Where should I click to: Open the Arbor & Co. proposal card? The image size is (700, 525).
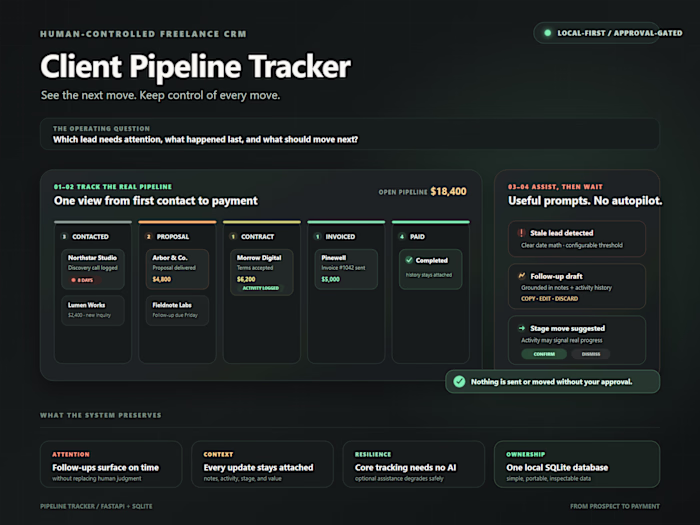[x=177, y=269]
